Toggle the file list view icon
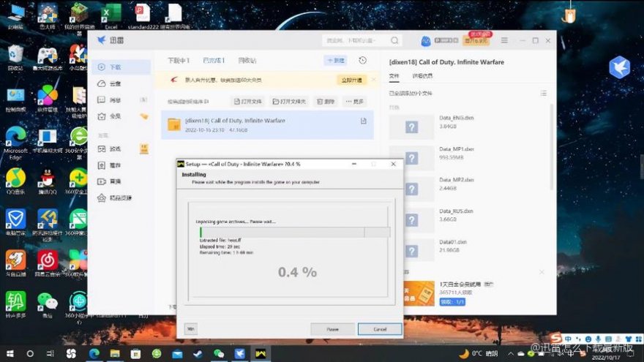This screenshot has height=362, width=644. point(543,93)
